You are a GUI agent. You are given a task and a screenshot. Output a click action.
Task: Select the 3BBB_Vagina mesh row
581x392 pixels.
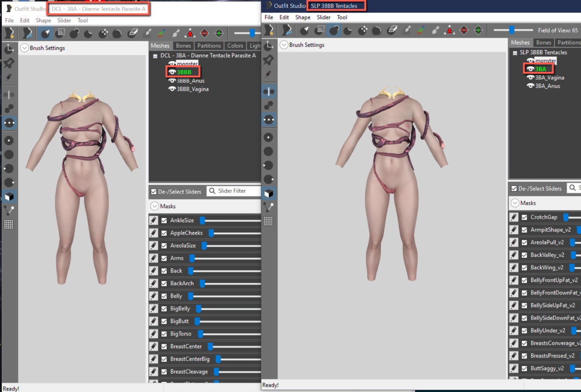coord(193,89)
